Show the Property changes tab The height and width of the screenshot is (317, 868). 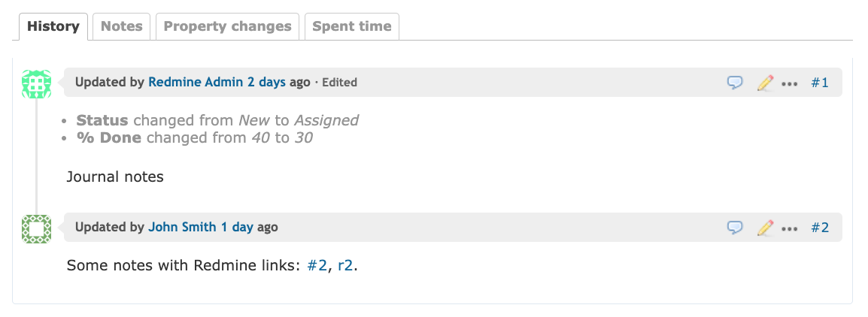tap(227, 26)
